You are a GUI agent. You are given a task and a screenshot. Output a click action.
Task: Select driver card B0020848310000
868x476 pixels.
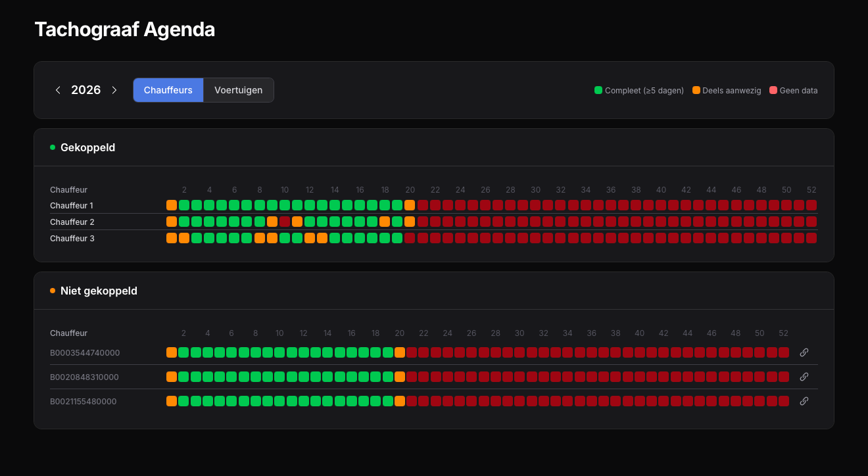click(x=84, y=377)
